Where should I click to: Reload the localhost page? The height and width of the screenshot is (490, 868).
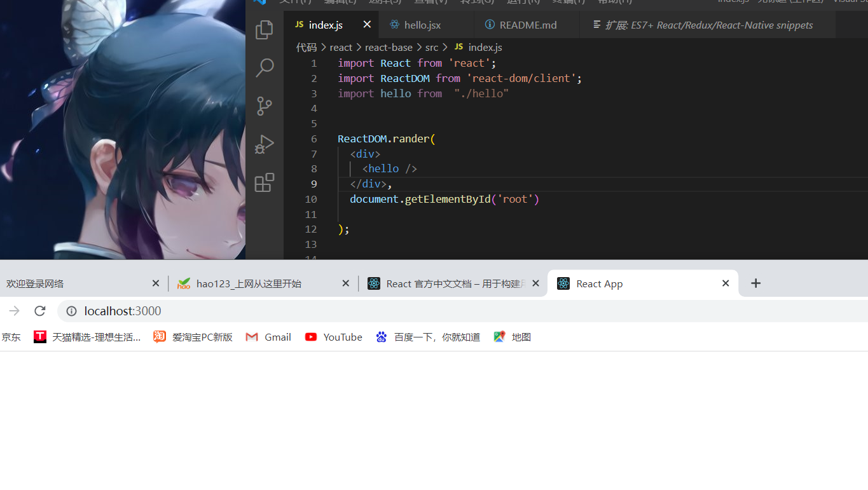[x=40, y=311]
